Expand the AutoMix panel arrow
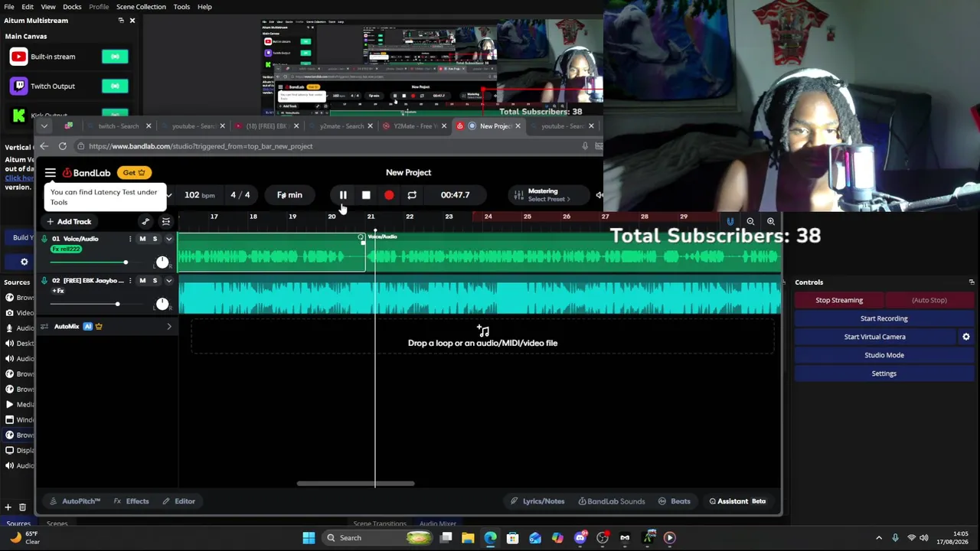The image size is (980, 551). (169, 327)
